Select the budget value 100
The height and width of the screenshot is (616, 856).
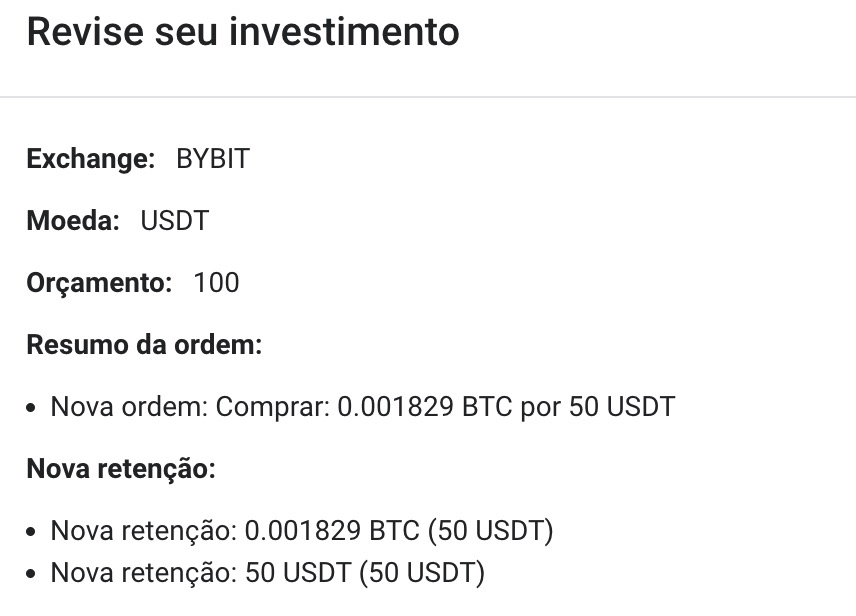point(216,283)
